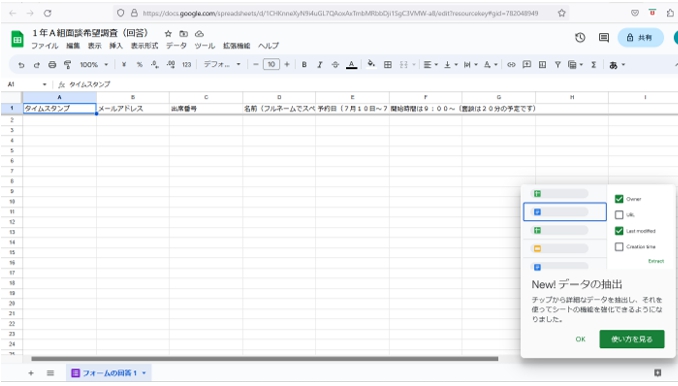The image size is (678, 386).
Task: Open the フォームの回答 1 sheet tab menu arrow
Action: pos(144,373)
